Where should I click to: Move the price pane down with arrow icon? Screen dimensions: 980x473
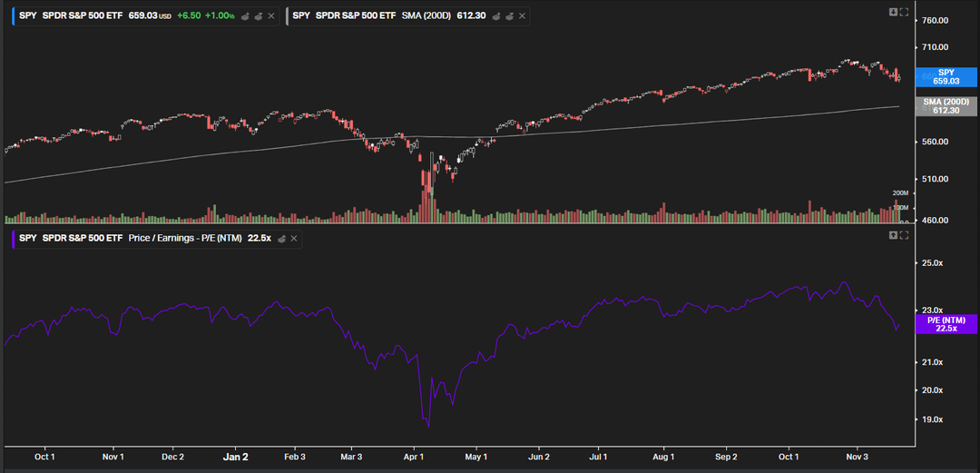893,12
